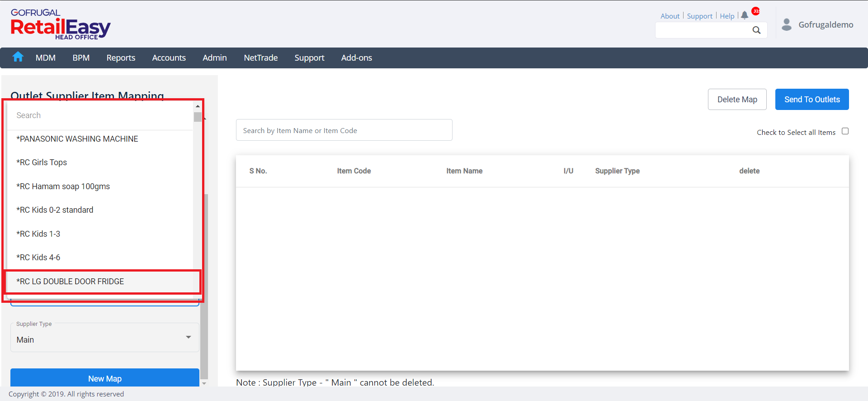Image resolution: width=868 pixels, height=401 pixels.
Task: Click the Gofrugaldemo username
Action: [x=826, y=25]
